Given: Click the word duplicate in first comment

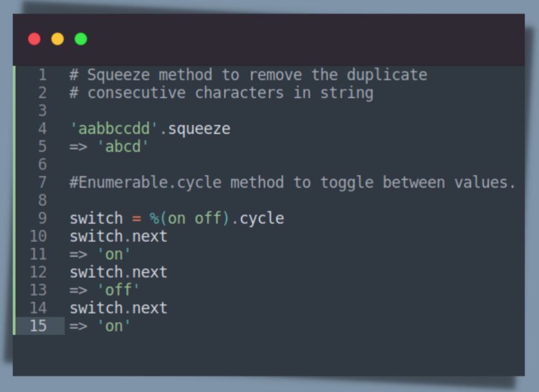Looking at the screenshot, I should 387,75.
